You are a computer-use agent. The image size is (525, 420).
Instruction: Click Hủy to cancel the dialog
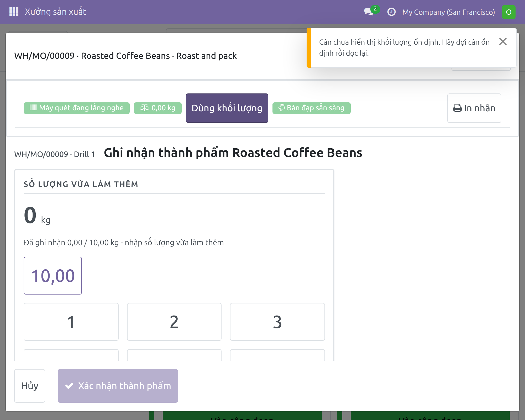[30, 386]
